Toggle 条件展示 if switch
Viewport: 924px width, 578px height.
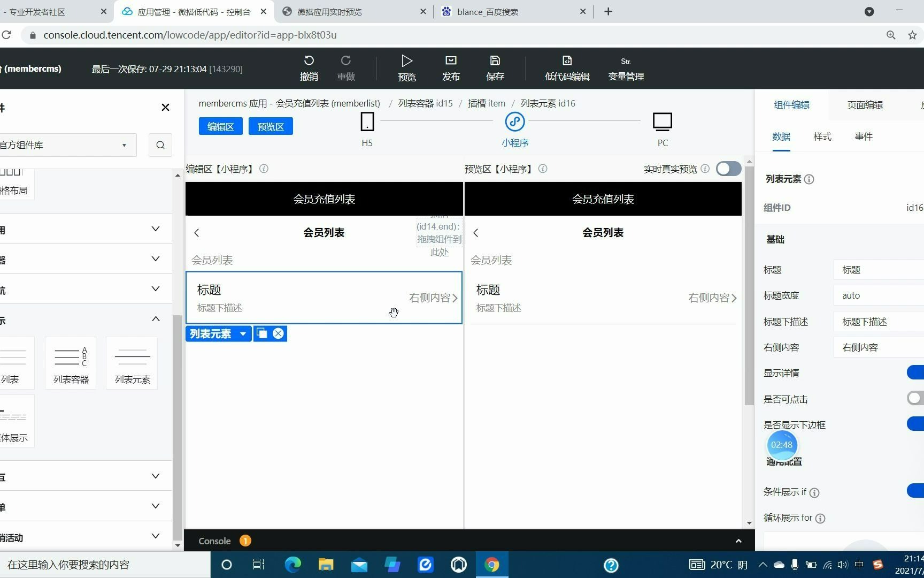915,491
